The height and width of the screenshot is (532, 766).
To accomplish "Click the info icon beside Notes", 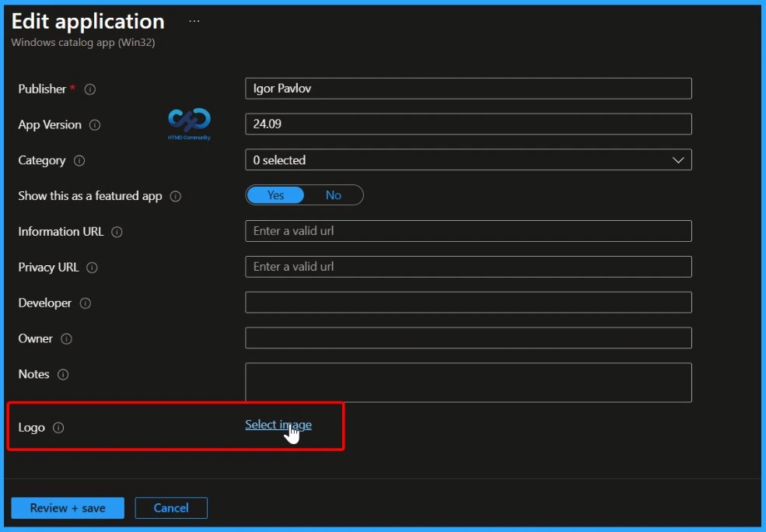I will pos(61,374).
